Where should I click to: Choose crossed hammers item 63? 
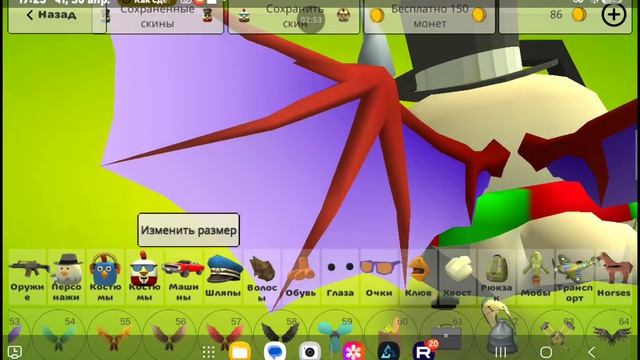click(x=557, y=336)
